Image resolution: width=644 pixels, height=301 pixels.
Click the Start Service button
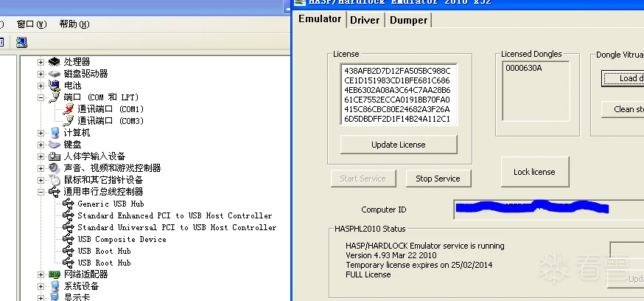(x=363, y=179)
